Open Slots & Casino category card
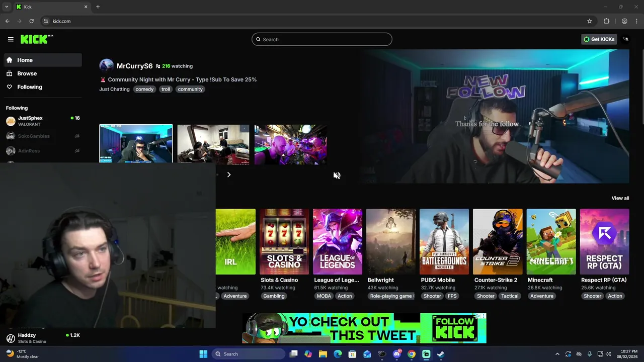Viewport: 644px width, 362px height. (284, 242)
